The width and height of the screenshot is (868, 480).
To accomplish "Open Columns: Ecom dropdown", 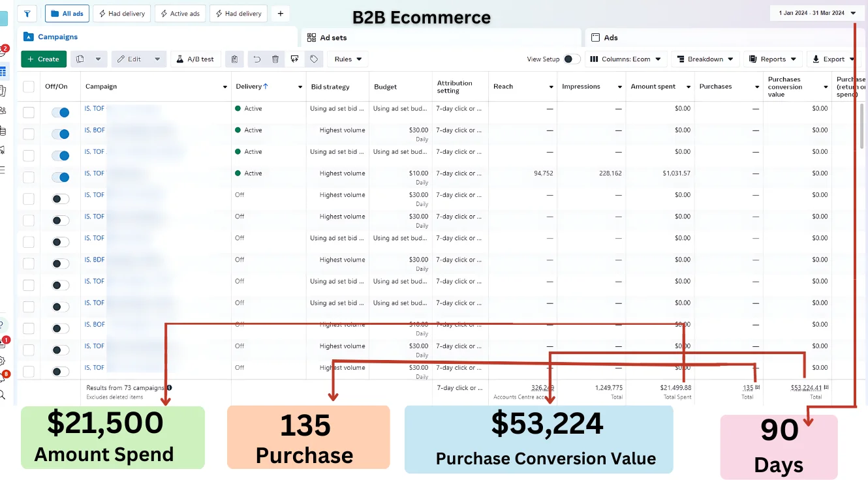I will tap(626, 59).
